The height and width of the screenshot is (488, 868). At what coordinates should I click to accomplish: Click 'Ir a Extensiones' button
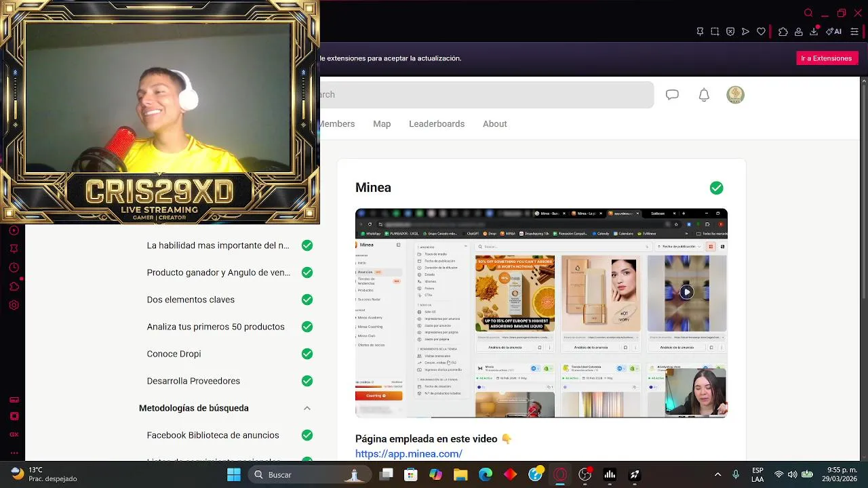tap(827, 58)
